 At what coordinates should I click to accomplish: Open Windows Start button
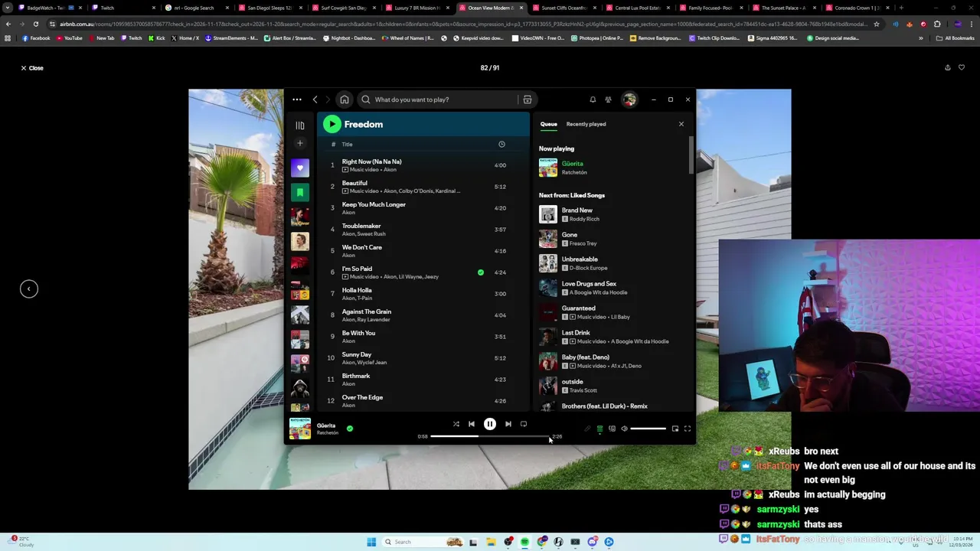[371, 542]
